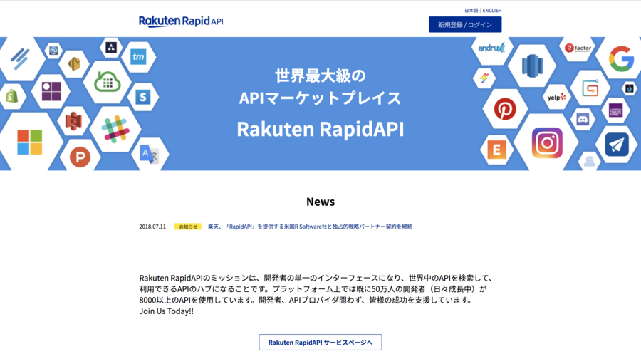This screenshot has height=364, width=641.
Task: Switch language to 日本語
Action: [x=471, y=11]
